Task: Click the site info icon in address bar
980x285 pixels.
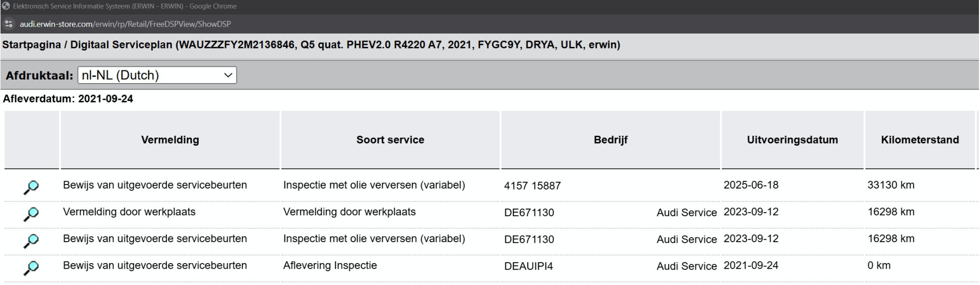Action: [8, 24]
